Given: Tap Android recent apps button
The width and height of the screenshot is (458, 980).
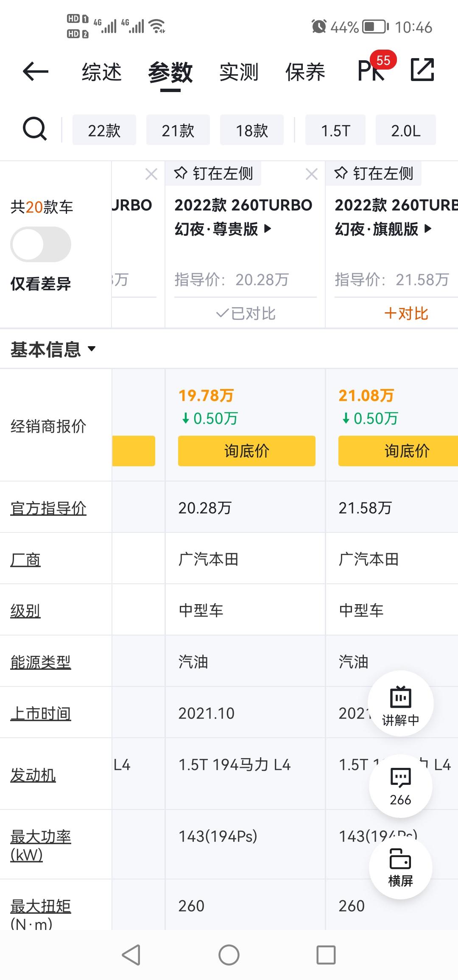Looking at the screenshot, I should pyautogui.click(x=326, y=955).
